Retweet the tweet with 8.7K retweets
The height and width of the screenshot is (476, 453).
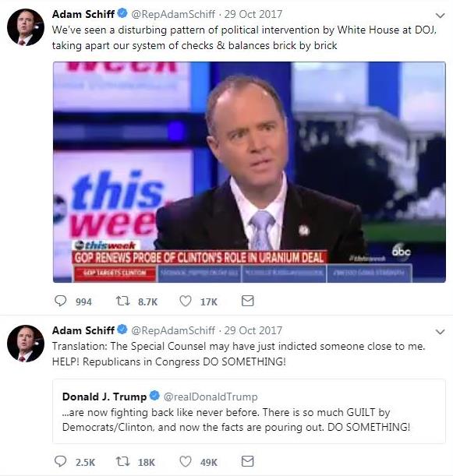[123, 301]
